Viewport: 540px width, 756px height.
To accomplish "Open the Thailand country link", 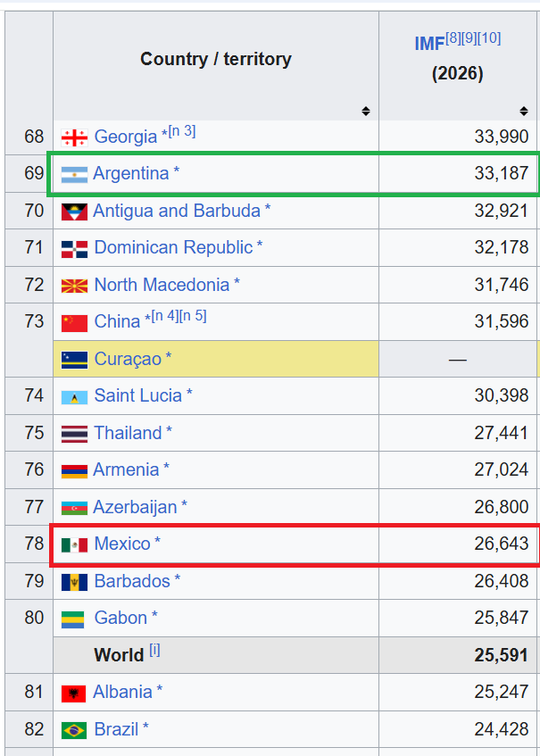I will (x=129, y=433).
